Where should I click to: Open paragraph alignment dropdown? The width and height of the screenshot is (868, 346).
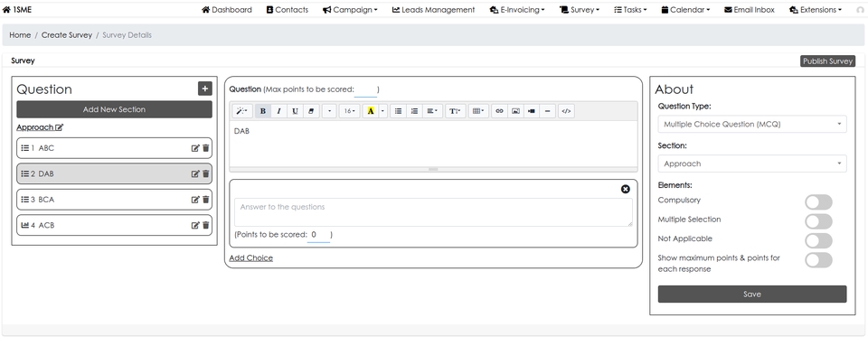[x=432, y=111]
